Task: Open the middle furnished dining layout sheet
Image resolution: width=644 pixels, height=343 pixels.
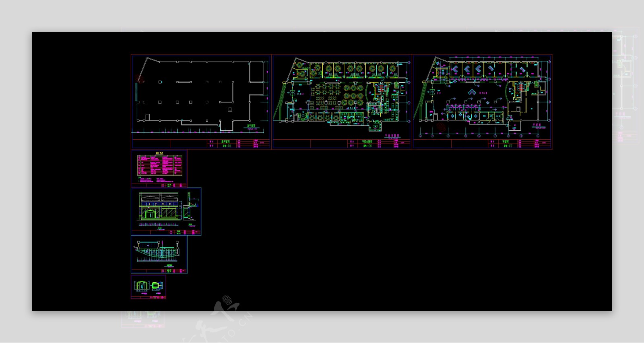Action: point(342,102)
